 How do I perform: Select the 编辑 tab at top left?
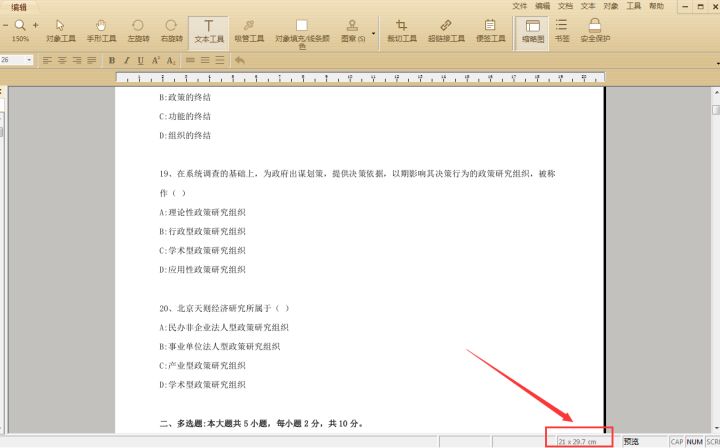(19, 7)
